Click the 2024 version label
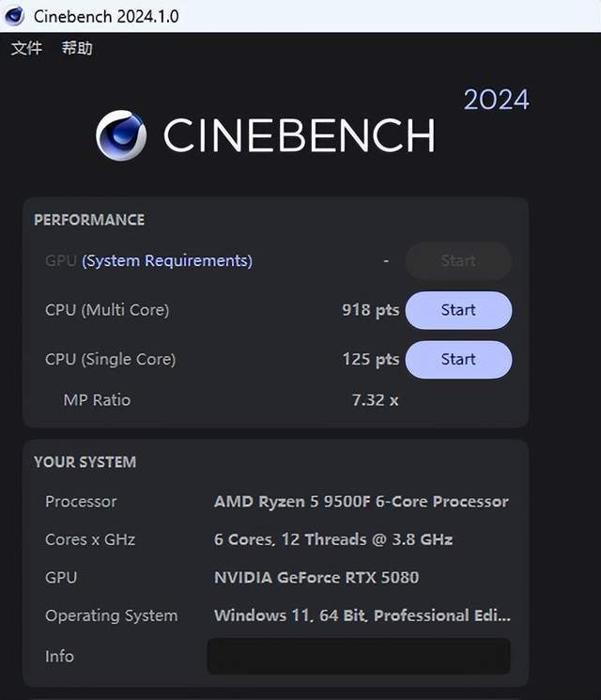601x700 pixels. point(496,100)
